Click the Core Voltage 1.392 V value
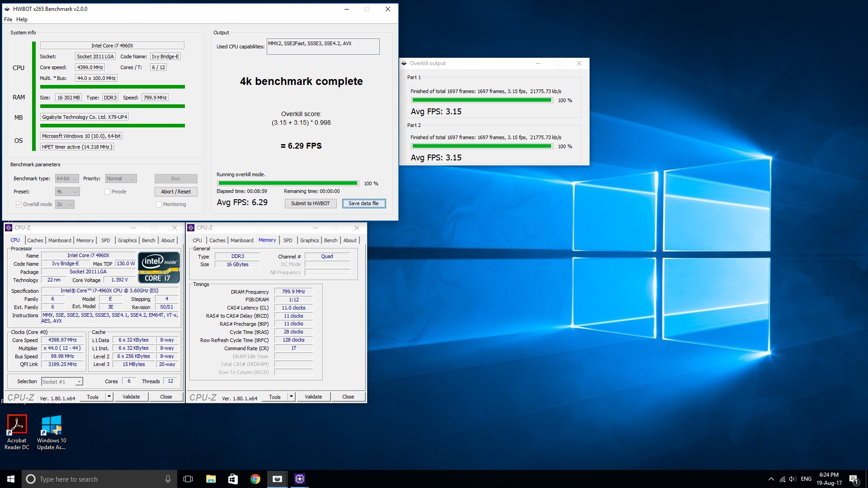This screenshot has width=868, height=488. click(x=119, y=280)
